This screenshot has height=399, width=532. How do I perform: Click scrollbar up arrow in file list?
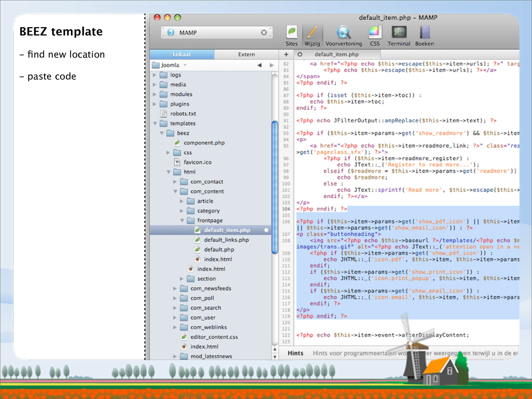coord(275,349)
